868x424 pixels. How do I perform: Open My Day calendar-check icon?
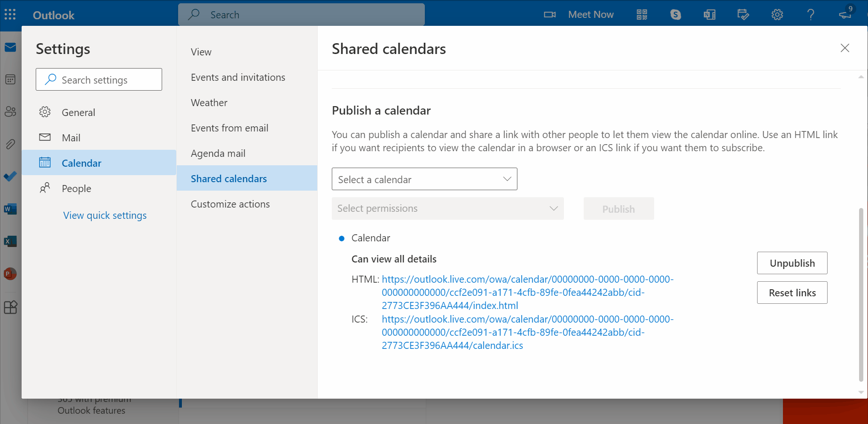click(x=743, y=15)
